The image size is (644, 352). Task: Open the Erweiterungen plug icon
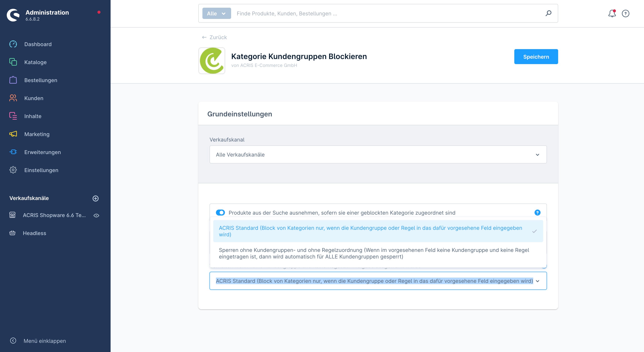pyautogui.click(x=13, y=152)
